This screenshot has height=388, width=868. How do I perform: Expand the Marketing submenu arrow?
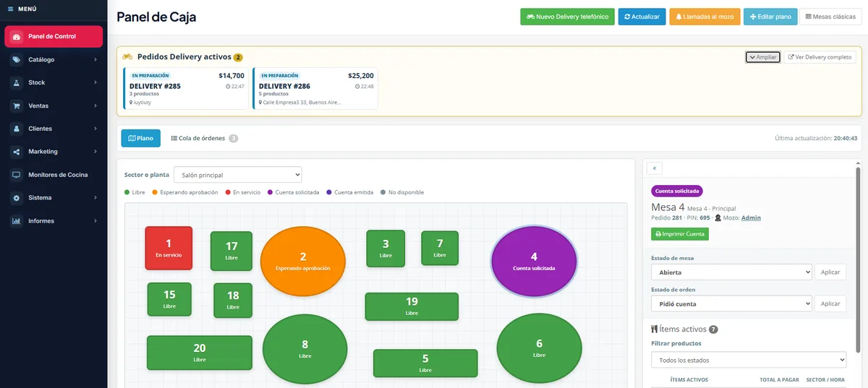[x=95, y=152]
